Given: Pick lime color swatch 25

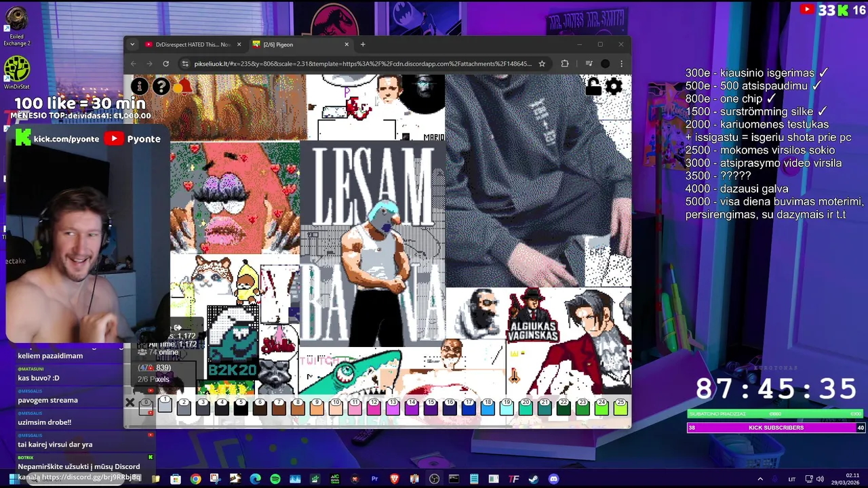Looking at the screenshot, I should click(x=620, y=407).
